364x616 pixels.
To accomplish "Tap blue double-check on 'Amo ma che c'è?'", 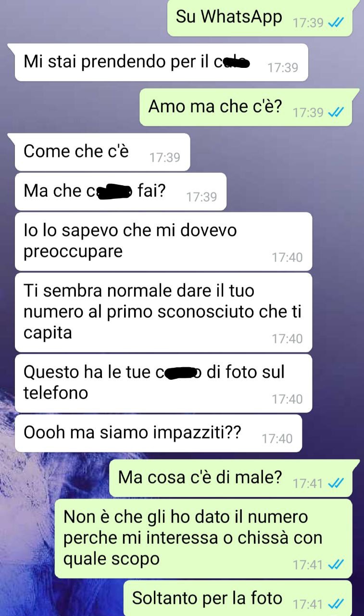I will click(x=335, y=112).
